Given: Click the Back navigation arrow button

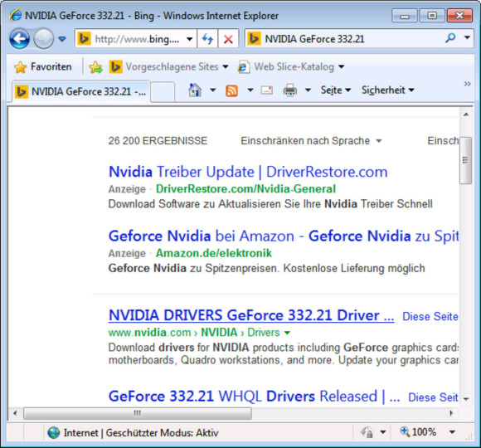Looking at the screenshot, I should [19, 39].
